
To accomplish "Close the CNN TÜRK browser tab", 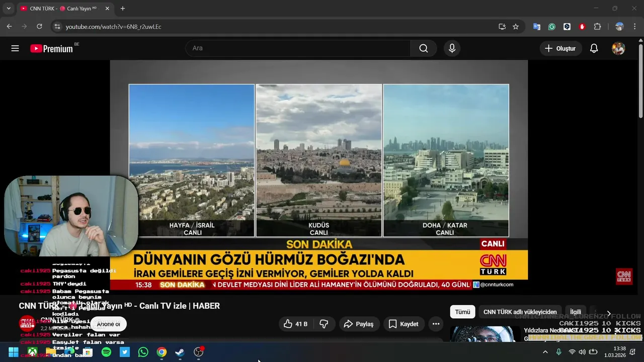I will coord(107,9).
